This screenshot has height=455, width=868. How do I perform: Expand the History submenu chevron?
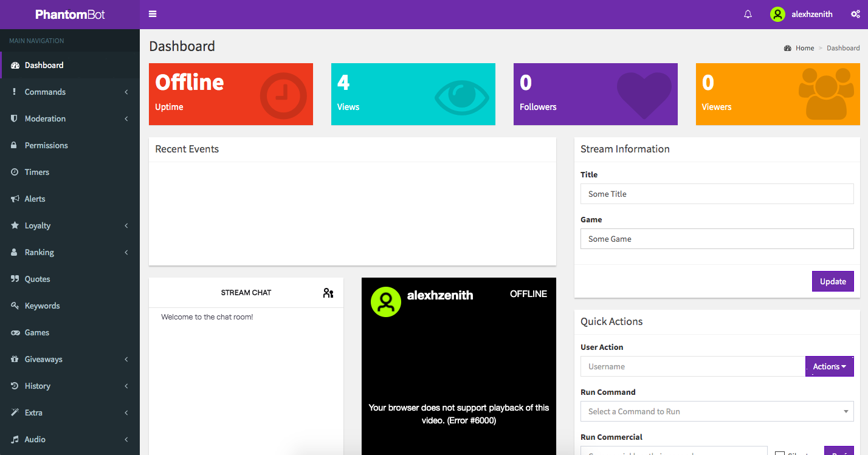126,386
